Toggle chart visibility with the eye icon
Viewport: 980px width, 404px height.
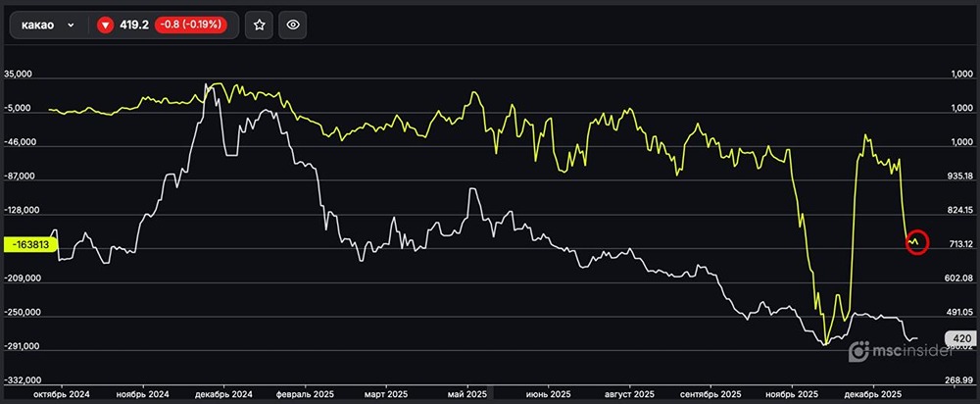292,25
